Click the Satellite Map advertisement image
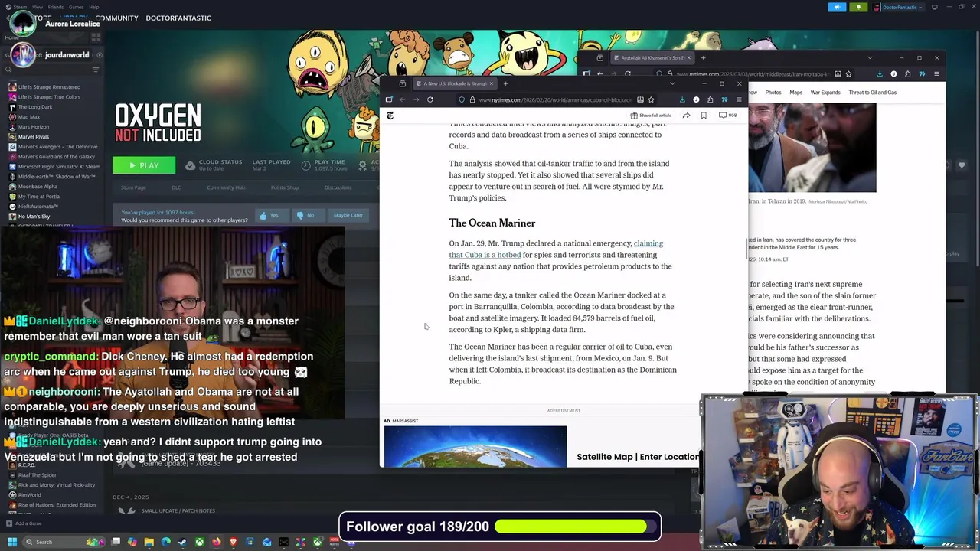980x551 pixels. [475, 447]
